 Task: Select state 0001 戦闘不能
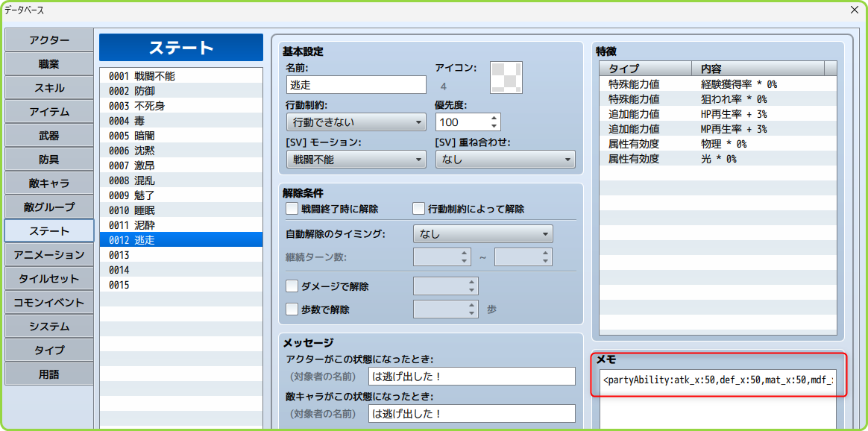[x=181, y=76]
